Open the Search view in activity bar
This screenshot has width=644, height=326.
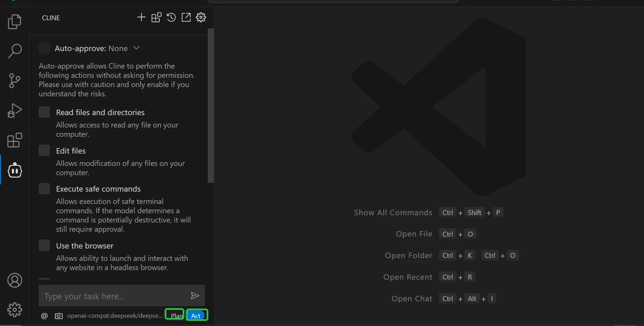point(14,51)
